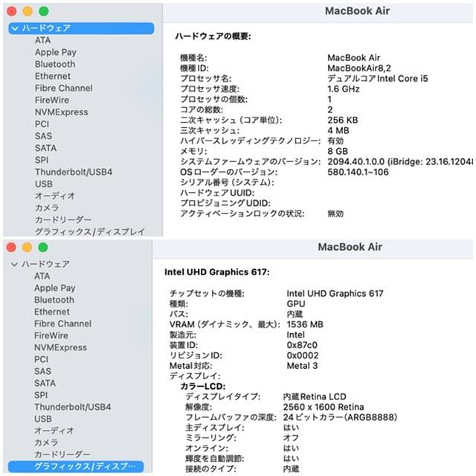The height and width of the screenshot is (476, 476).
Task: Select ATA in the bottom window sidebar
Action: (42, 276)
